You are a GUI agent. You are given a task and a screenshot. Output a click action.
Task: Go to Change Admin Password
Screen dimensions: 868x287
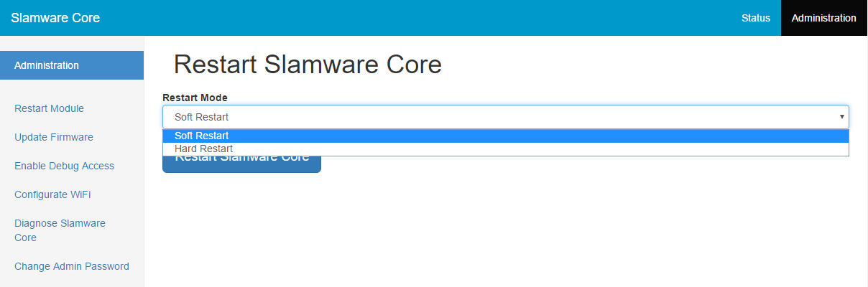tap(72, 266)
